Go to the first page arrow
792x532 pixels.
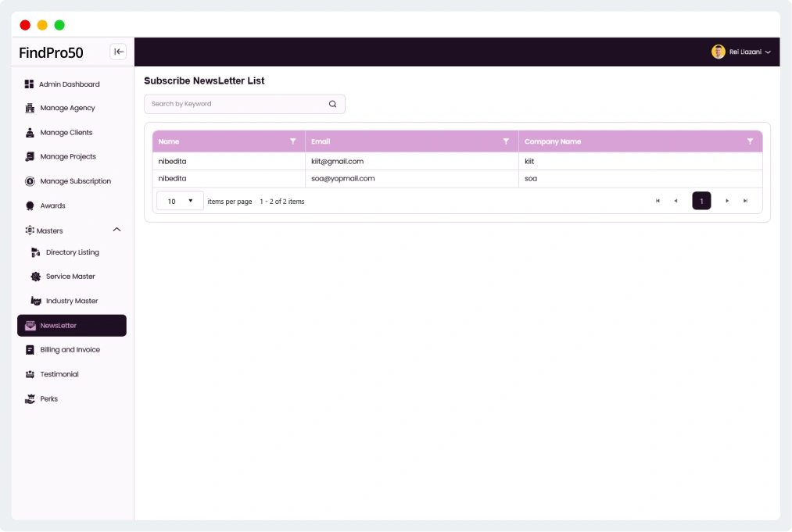[x=658, y=201]
